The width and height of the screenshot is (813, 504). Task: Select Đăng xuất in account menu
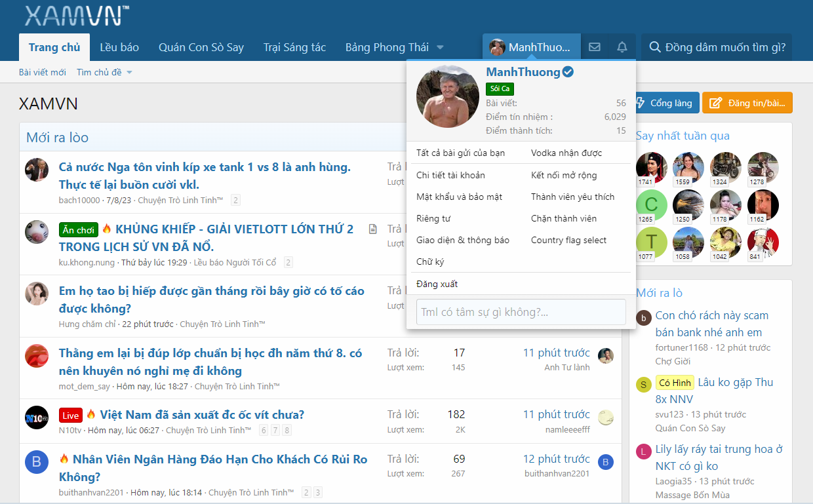coord(437,284)
